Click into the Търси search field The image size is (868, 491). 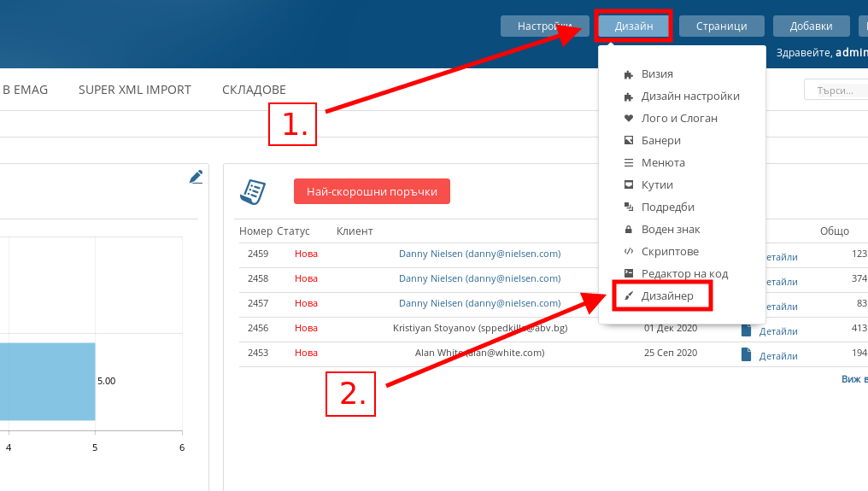pos(835,90)
